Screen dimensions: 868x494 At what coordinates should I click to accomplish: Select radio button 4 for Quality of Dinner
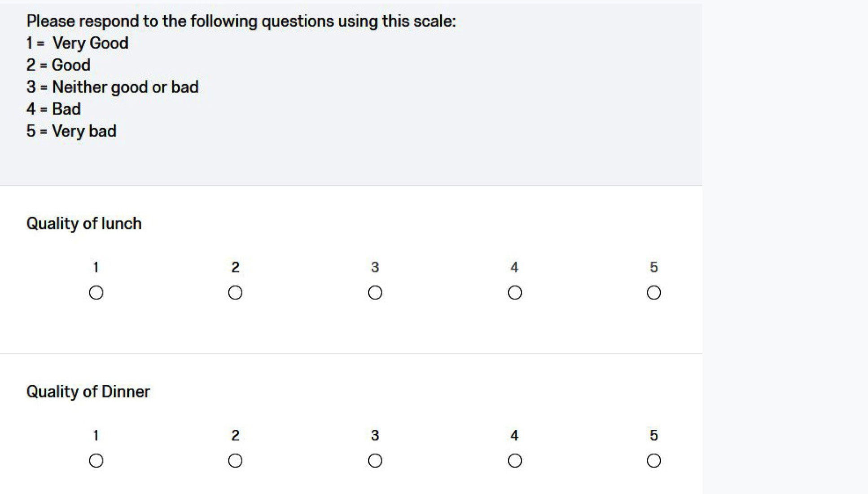click(514, 460)
